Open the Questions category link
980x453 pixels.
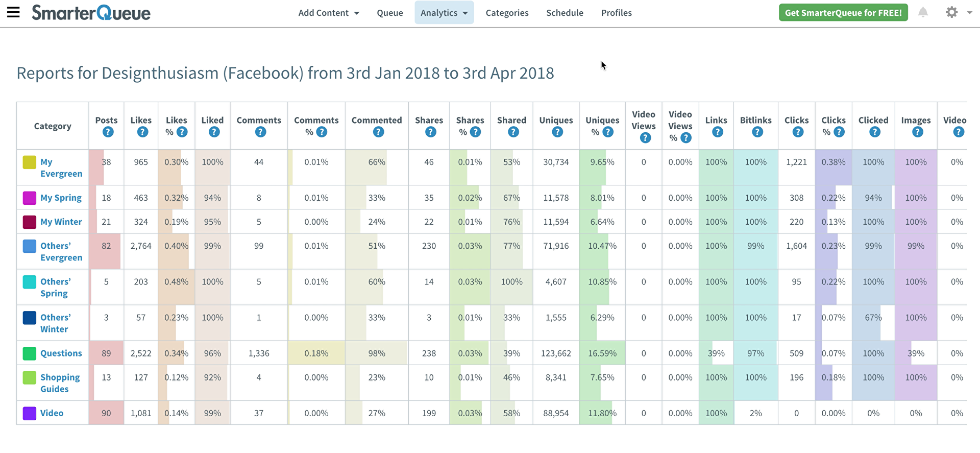tap(61, 353)
